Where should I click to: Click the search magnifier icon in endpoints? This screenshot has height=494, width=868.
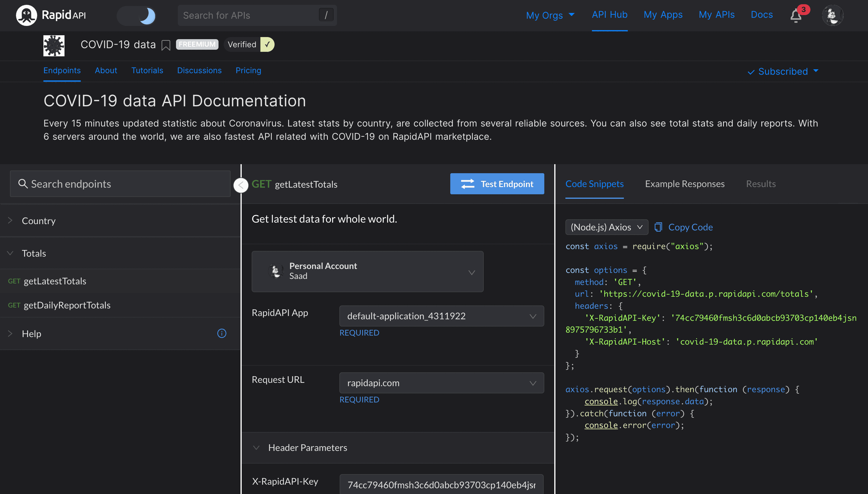23,184
